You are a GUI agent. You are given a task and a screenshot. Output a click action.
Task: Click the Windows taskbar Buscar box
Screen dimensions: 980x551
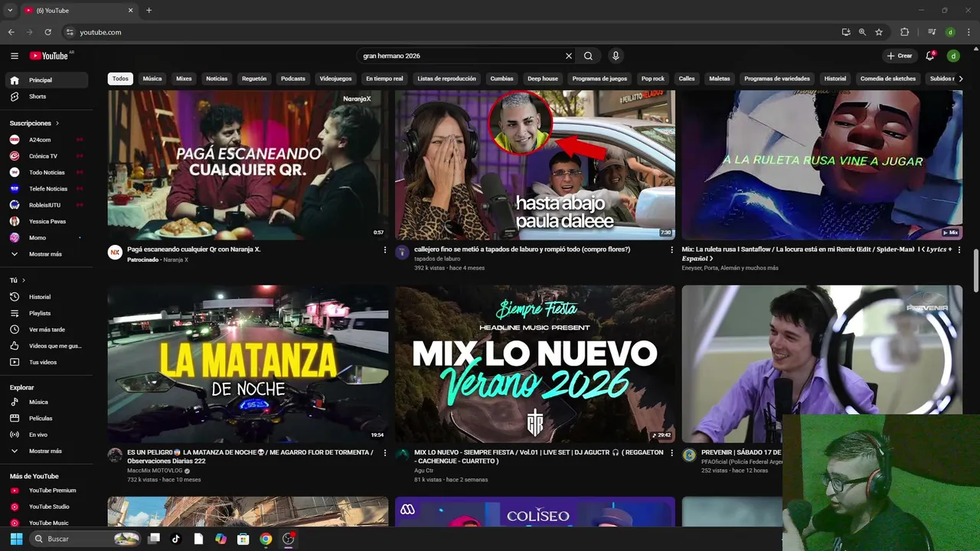point(86,539)
